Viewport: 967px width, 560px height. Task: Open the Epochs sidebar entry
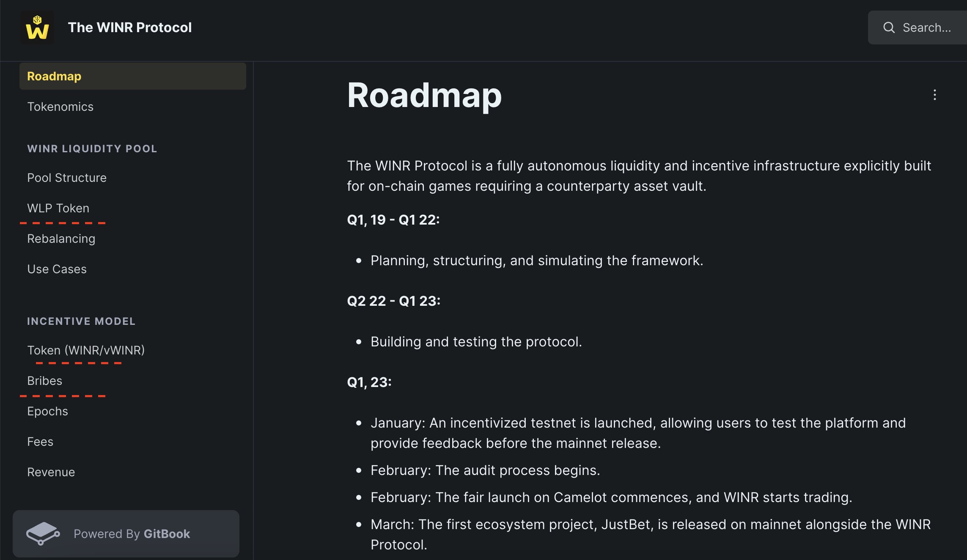(47, 411)
